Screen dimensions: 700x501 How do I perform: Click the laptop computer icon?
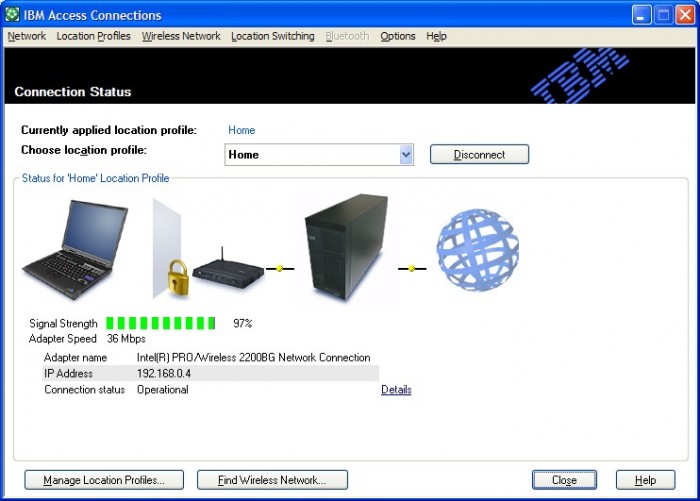pos(75,249)
